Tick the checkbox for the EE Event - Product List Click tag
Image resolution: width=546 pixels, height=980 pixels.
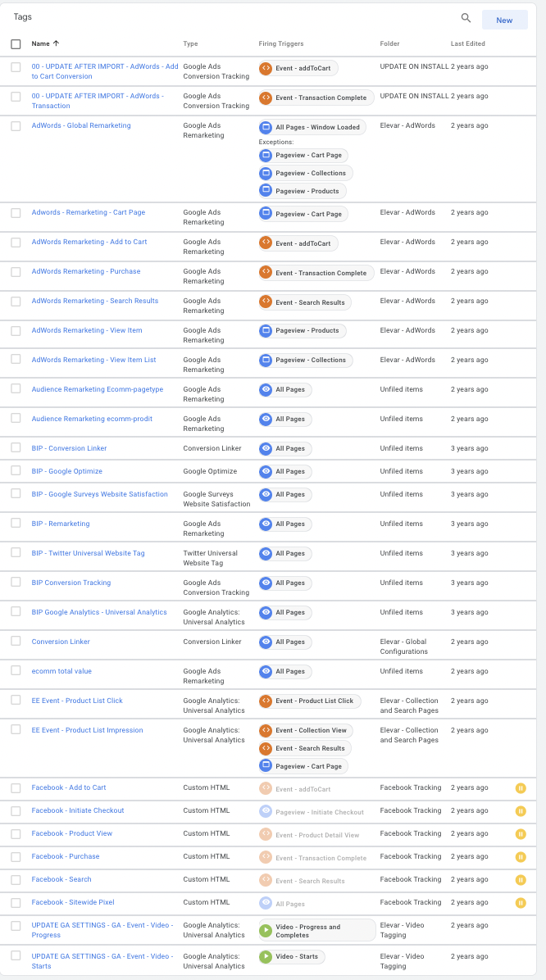16,701
